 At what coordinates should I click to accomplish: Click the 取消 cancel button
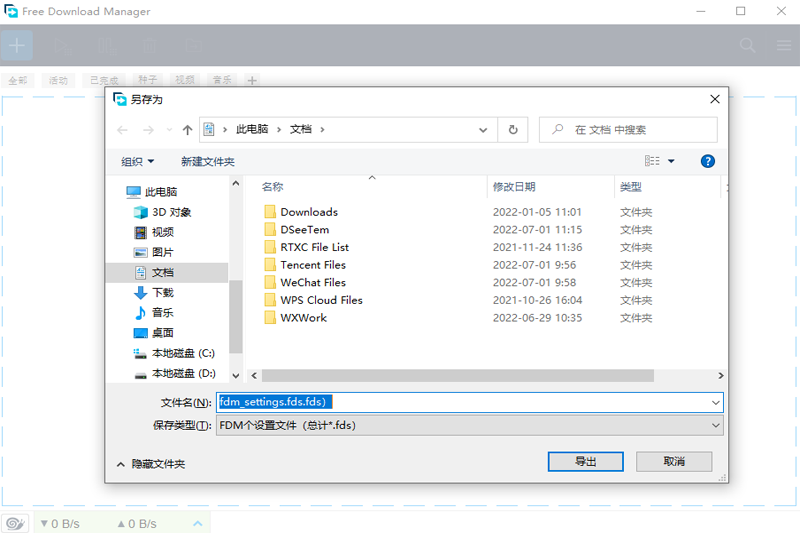[x=674, y=462]
